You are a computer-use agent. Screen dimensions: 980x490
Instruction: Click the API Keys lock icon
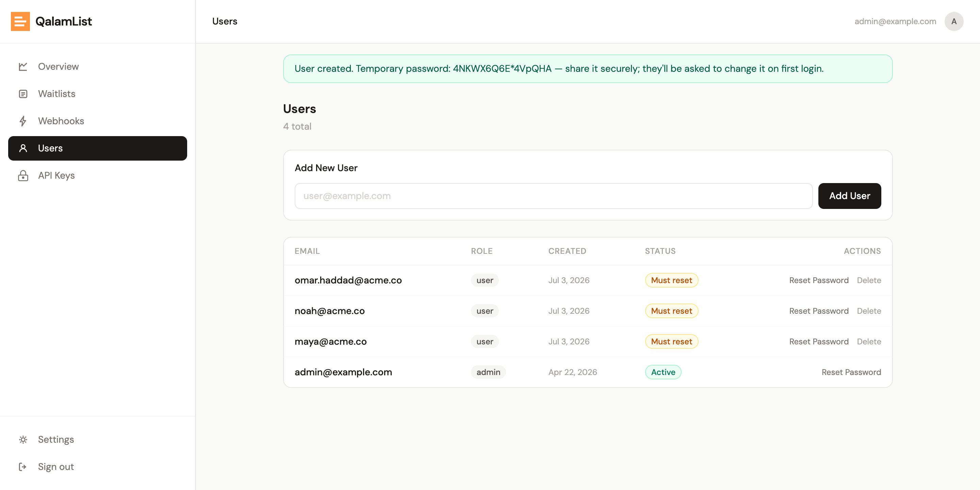(x=23, y=175)
